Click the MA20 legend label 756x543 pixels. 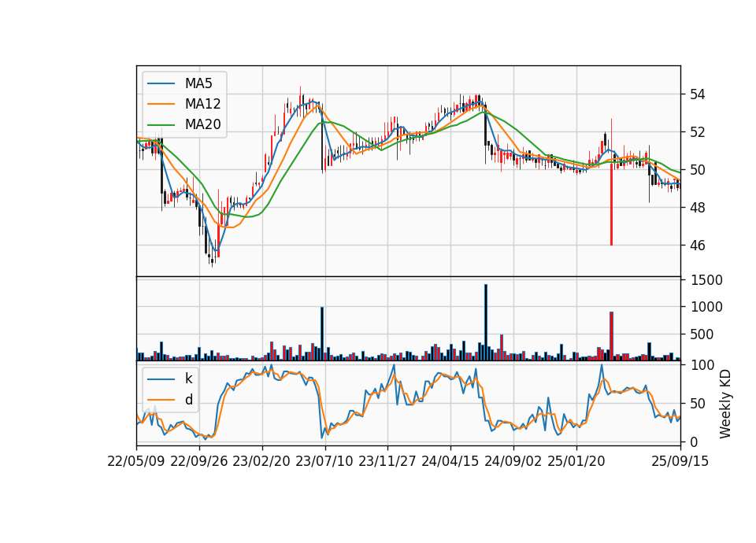(202, 124)
